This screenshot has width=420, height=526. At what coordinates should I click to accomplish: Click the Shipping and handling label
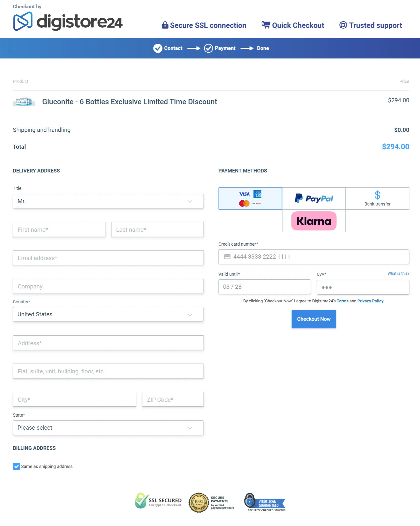[42, 130]
